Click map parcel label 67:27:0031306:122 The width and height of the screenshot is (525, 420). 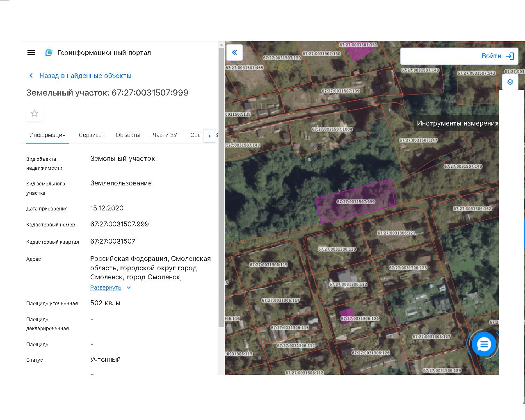coord(348,284)
